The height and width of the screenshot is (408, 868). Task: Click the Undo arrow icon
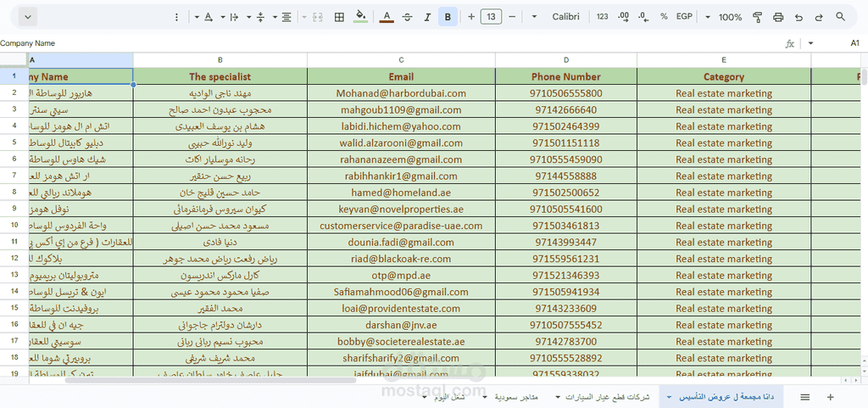(x=798, y=17)
